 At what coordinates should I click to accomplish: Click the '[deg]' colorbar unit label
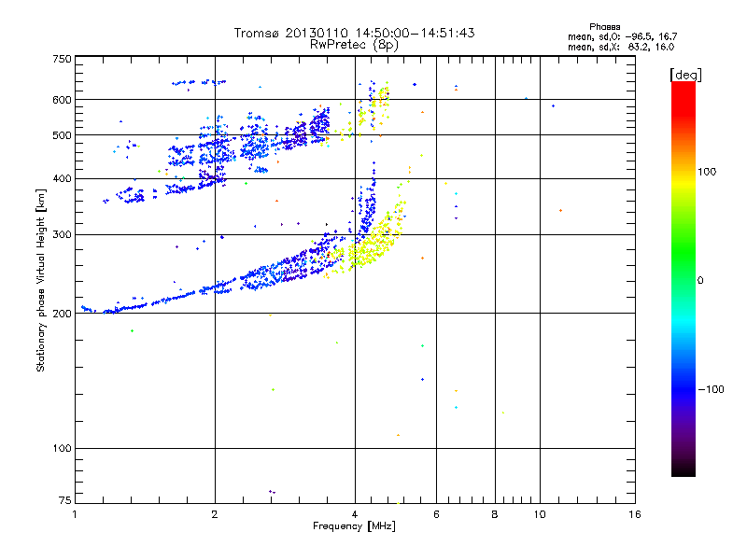click(x=685, y=75)
